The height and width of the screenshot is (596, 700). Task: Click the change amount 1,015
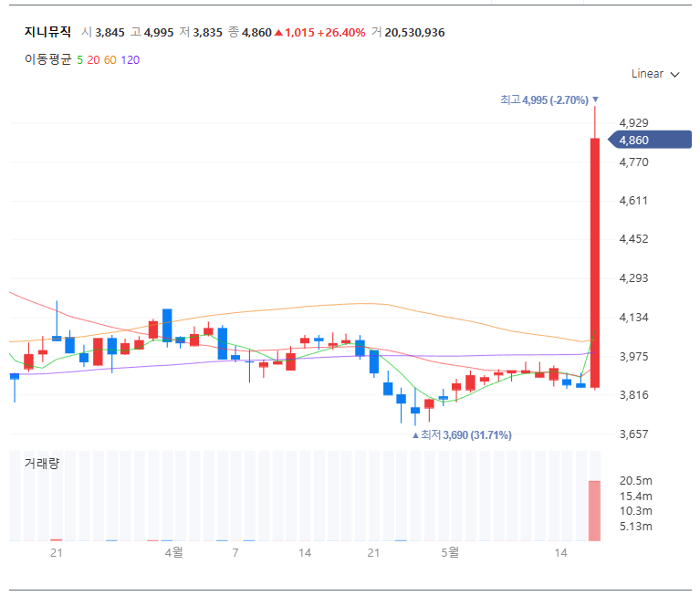coord(299,33)
